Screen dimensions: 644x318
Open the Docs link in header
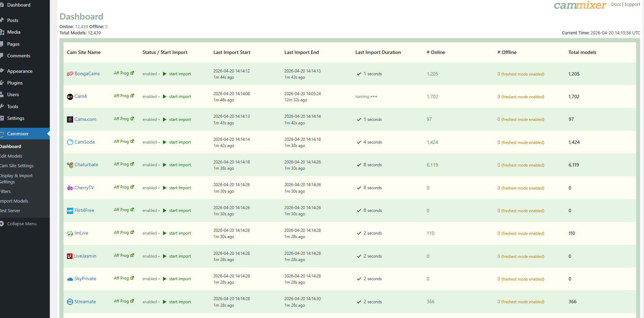point(616,4)
